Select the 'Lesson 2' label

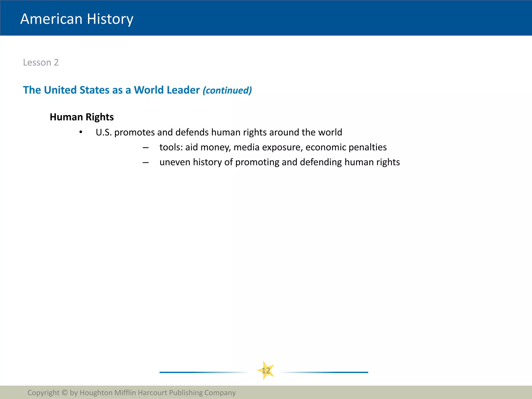click(41, 62)
